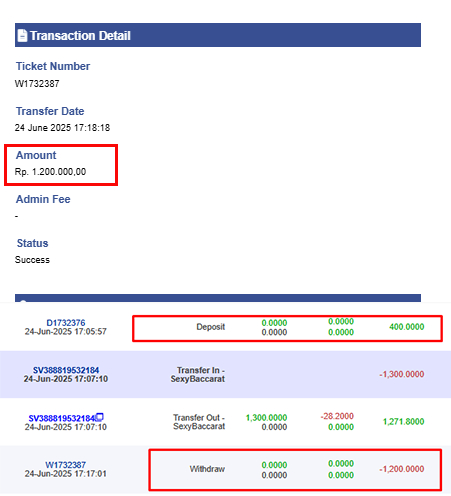451x496 pixels.
Task: Click Transfer In - SexyBaccarat cell
Action: pos(198,374)
